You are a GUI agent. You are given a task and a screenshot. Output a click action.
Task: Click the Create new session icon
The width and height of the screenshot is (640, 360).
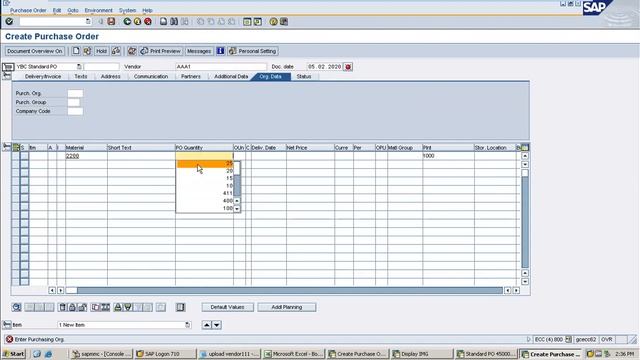[247, 21]
